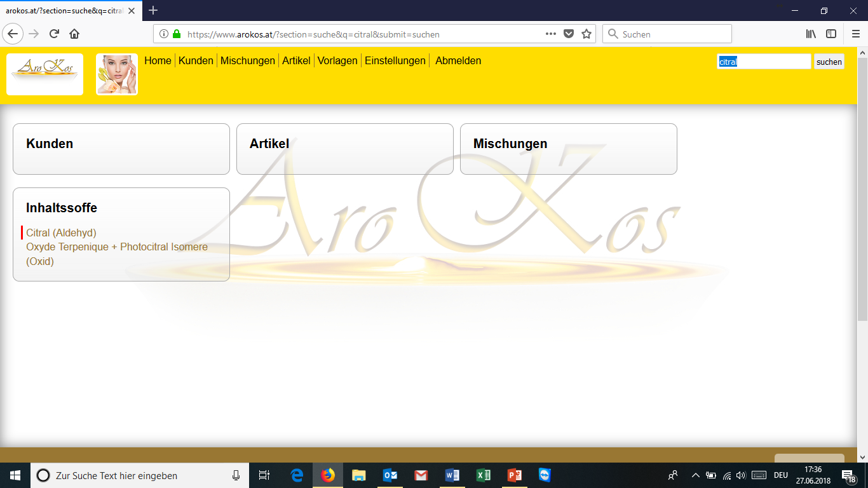Click the Firefox Suchen search box
The width and height of the screenshot is (868, 488).
pos(667,34)
